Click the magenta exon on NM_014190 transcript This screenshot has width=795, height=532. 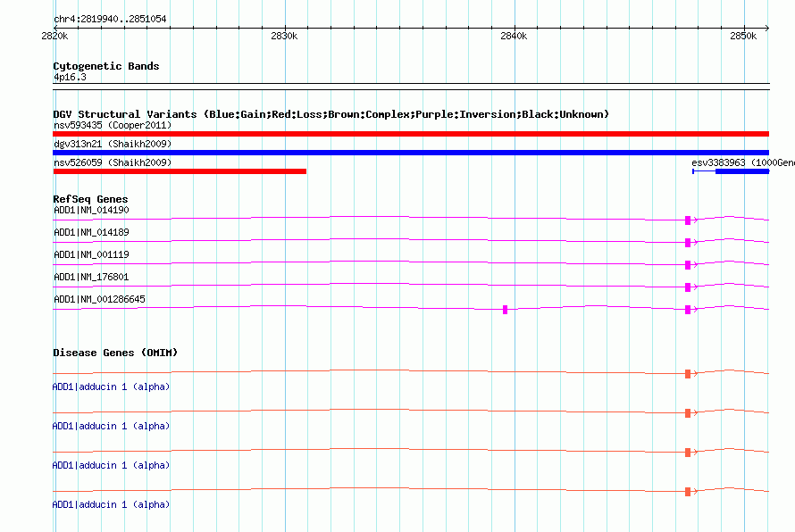point(688,220)
